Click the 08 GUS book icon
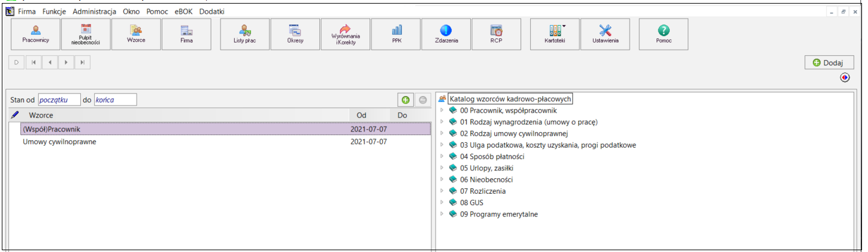 click(452, 203)
